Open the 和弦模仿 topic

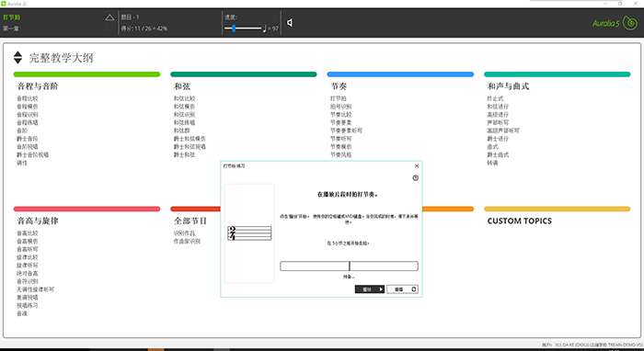(184, 107)
